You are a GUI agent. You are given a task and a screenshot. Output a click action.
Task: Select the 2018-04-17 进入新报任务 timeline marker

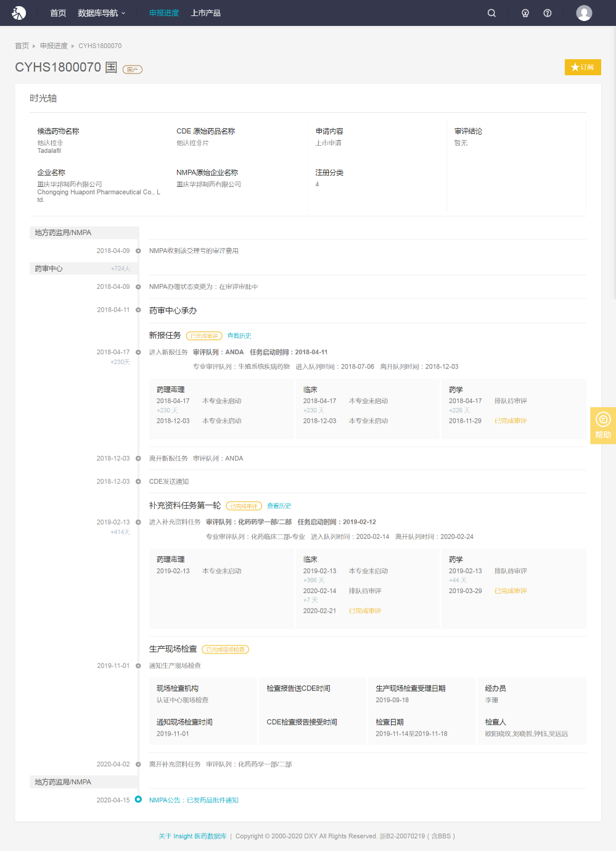tap(138, 352)
